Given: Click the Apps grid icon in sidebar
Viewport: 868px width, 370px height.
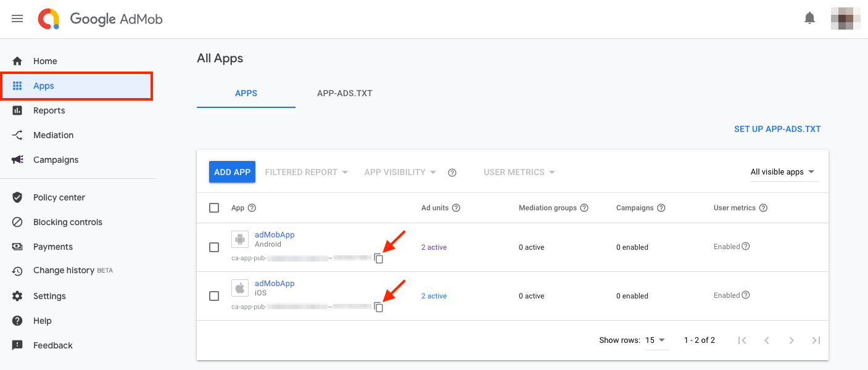Looking at the screenshot, I should (x=17, y=86).
